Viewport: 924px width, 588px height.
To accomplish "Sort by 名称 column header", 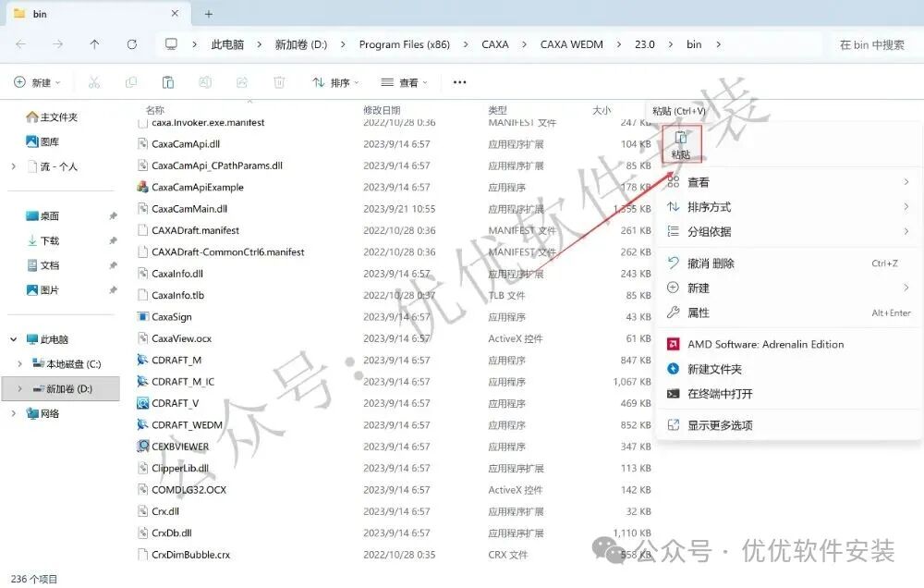I will [155, 110].
